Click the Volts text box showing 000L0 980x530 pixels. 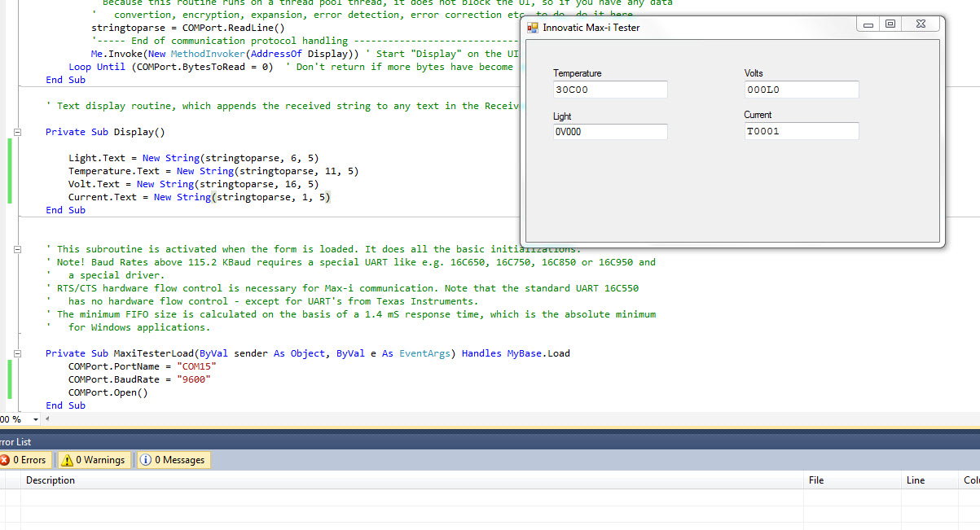802,90
